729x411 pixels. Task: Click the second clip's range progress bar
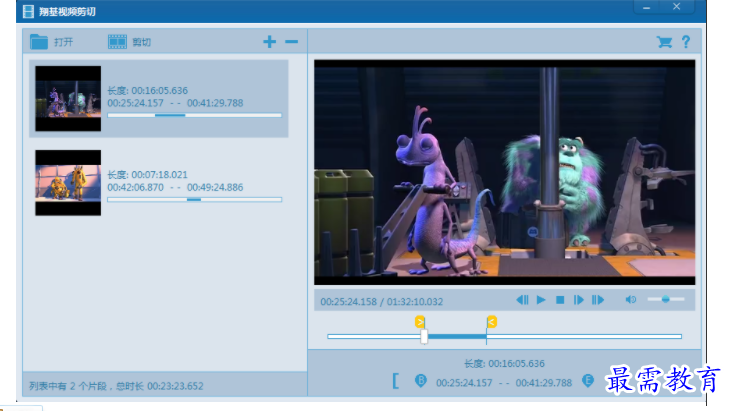194,199
